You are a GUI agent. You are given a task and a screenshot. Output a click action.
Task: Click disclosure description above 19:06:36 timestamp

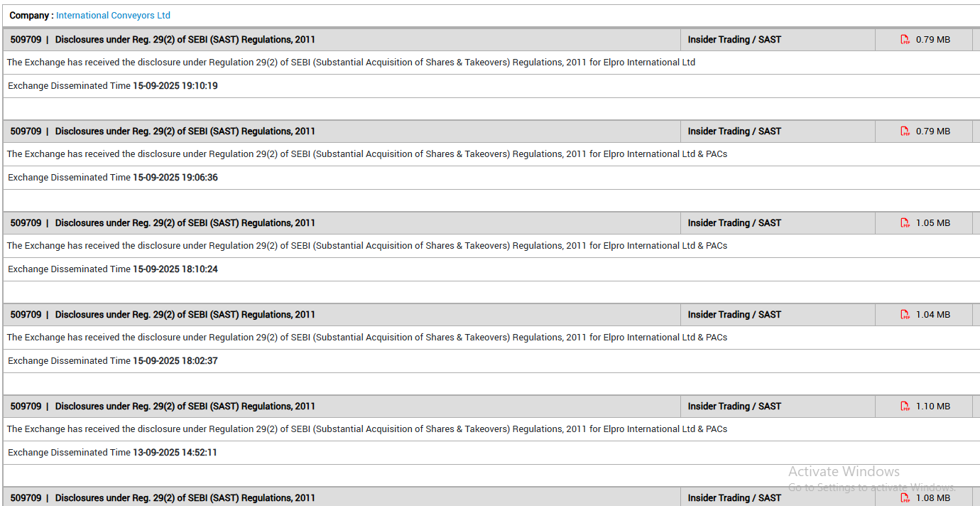point(367,154)
